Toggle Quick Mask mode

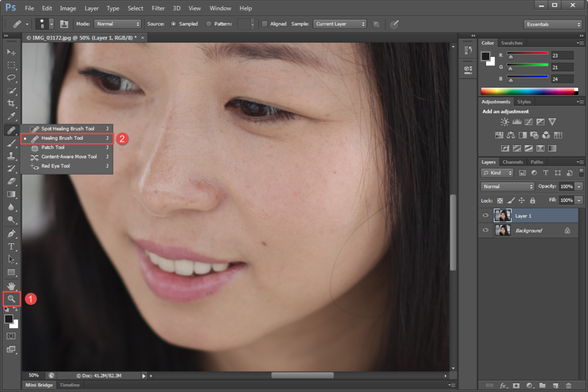pos(11,336)
